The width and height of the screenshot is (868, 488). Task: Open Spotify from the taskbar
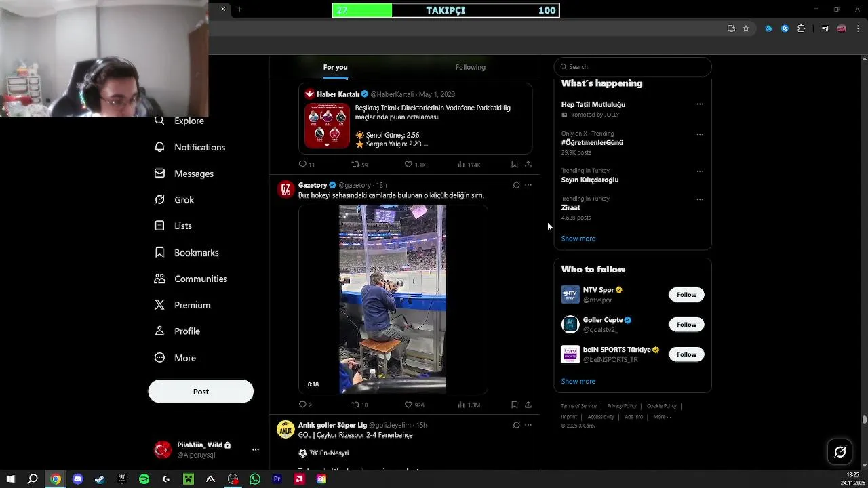point(144,479)
